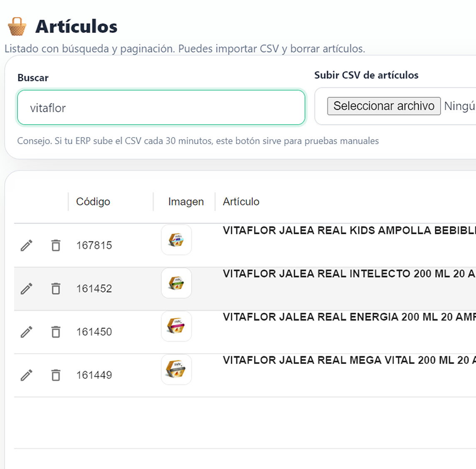The width and height of the screenshot is (476, 469).
Task: Click the Artículos page heading
Action: click(x=75, y=26)
